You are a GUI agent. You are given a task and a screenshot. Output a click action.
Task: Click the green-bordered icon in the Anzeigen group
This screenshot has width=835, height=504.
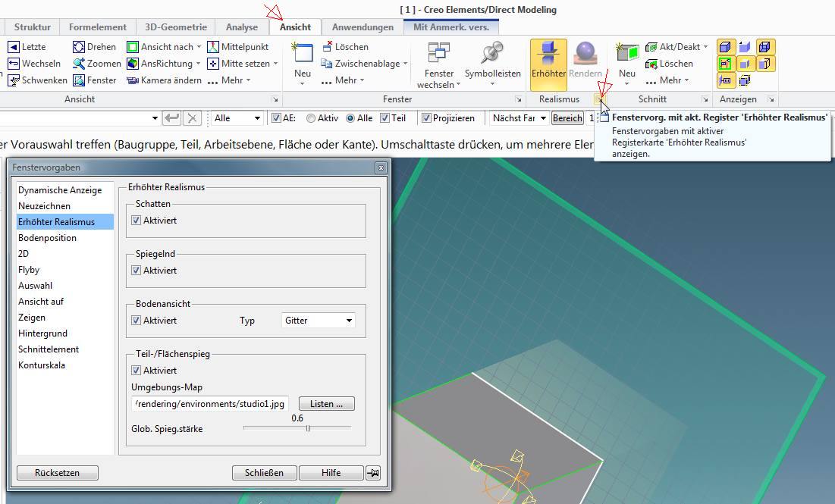point(725,64)
